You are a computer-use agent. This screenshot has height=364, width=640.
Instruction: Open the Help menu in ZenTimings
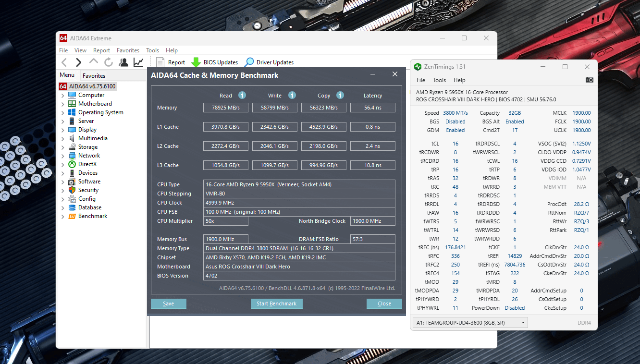(459, 80)
